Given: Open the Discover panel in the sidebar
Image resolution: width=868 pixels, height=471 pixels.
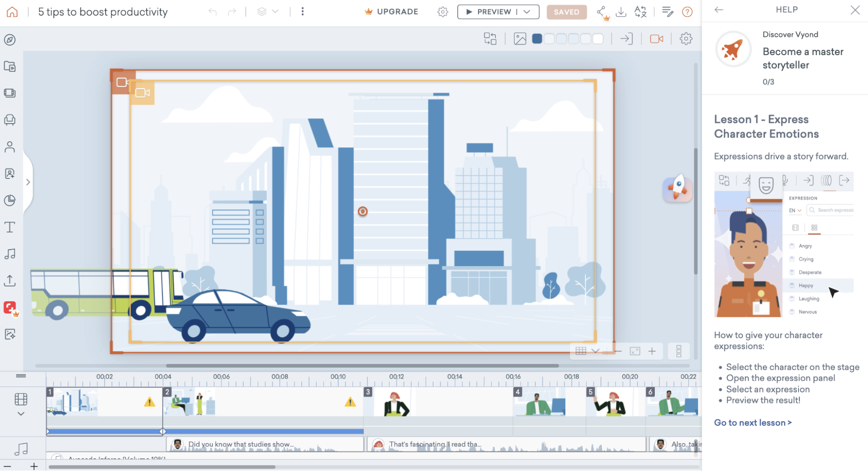Looking at the screenshot, I should [x=10, y=40].
